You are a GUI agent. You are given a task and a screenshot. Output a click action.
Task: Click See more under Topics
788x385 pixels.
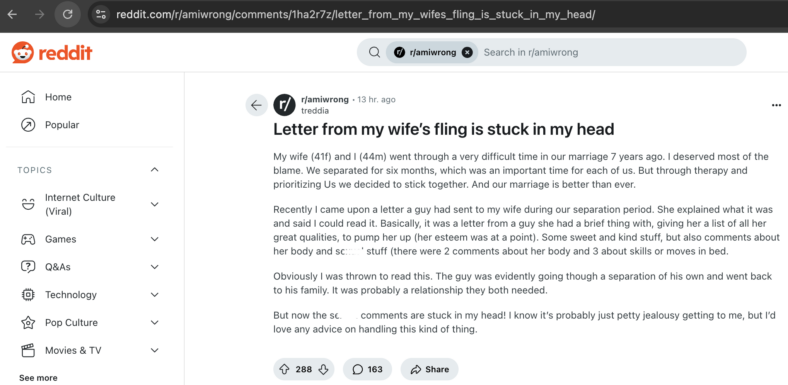pos(38,378)
